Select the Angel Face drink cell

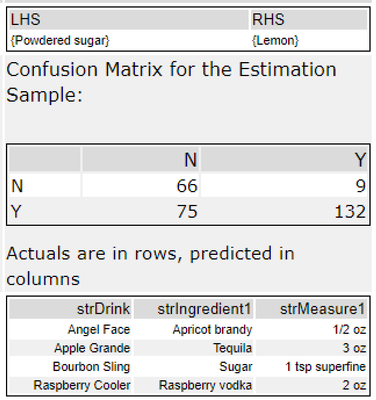click(x=70, y=329)
